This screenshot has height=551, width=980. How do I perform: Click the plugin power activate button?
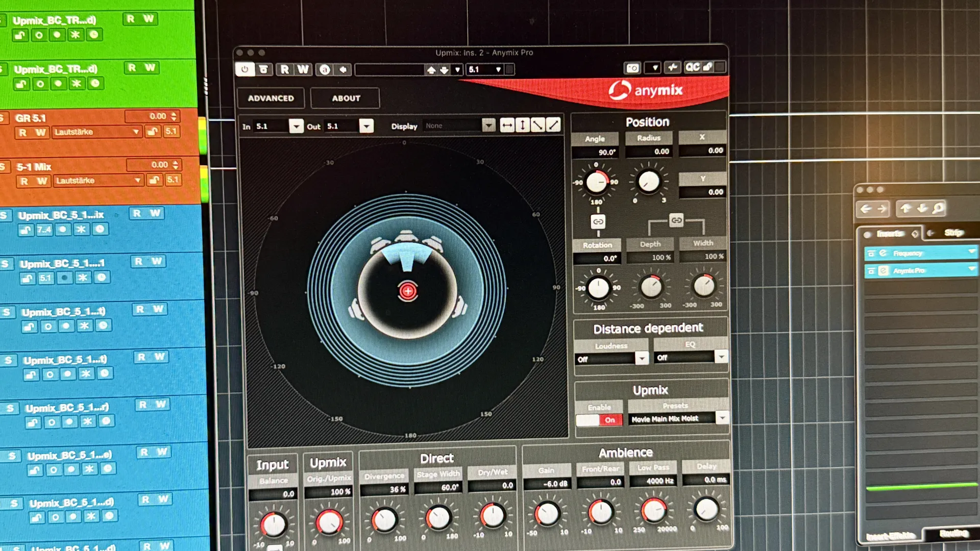[x=245, y=69]
